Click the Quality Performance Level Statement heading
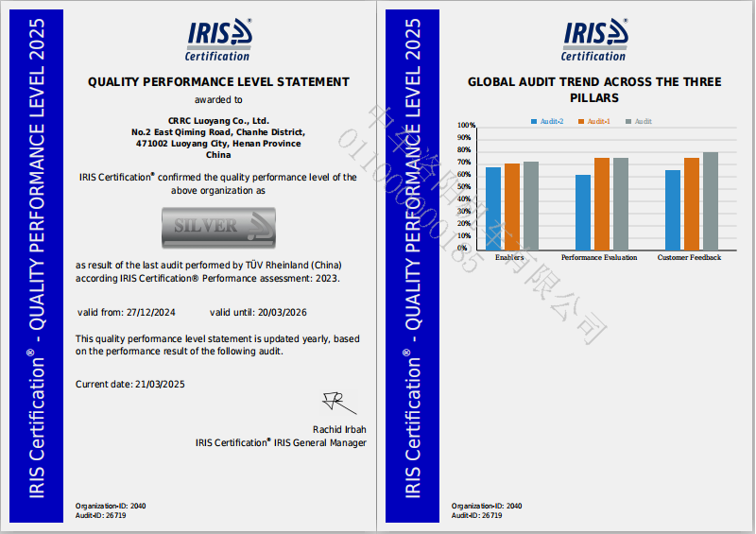The width and height of the screenshot is (756, 534). [x=218, y=82]
